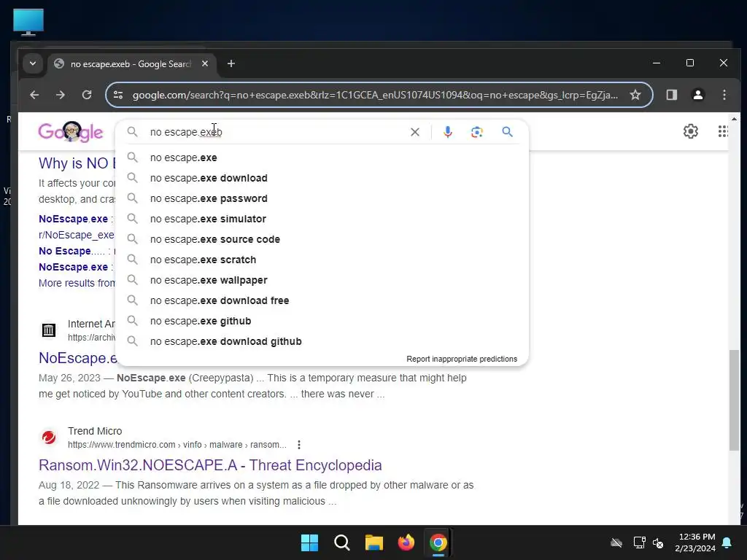Click Trend Micro site favicon
The image size is (747, 560).
coord(49,437)
